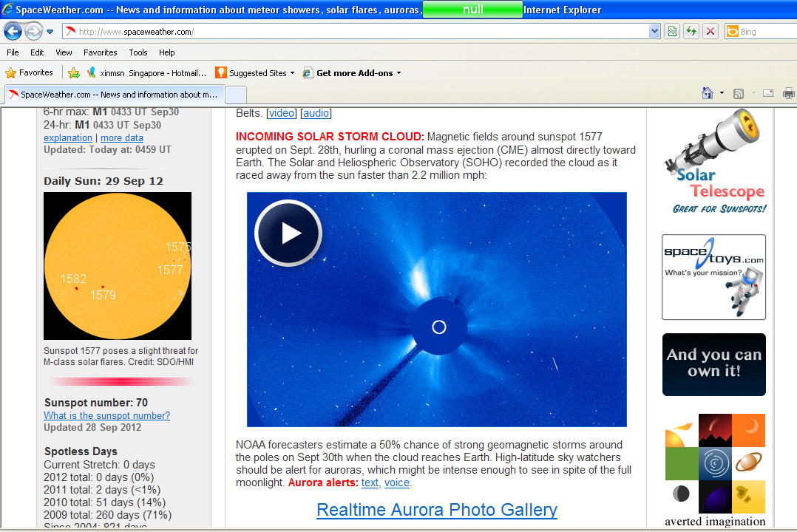This screenshot has height=532, width=797.
Task: Expand the Home button dropdown arrow
Action: 722,93
